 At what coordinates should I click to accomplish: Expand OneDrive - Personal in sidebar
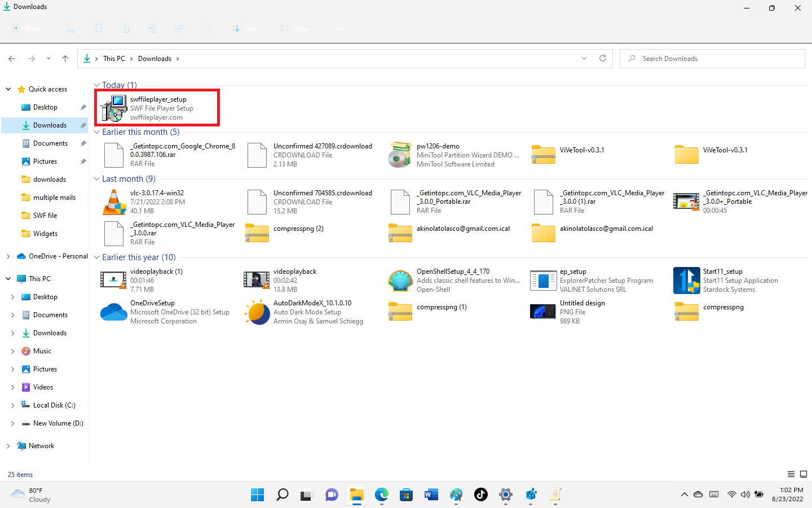[8, 256]
